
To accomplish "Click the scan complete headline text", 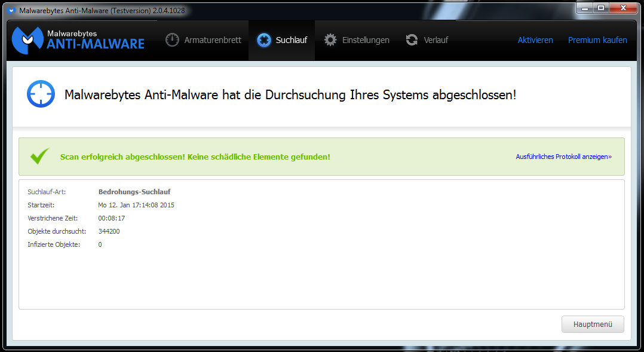I will pyautogui.click(x=290, y=94).
